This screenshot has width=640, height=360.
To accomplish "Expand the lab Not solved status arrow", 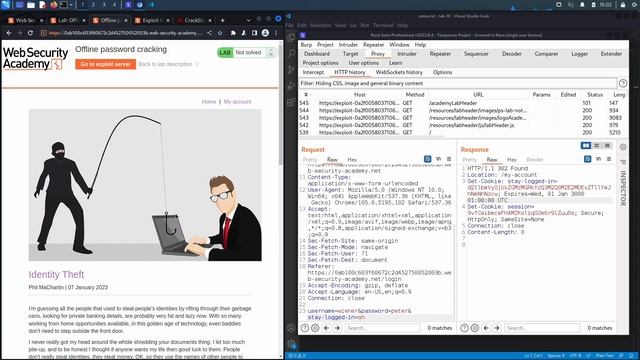I will (x=270, y=52).
